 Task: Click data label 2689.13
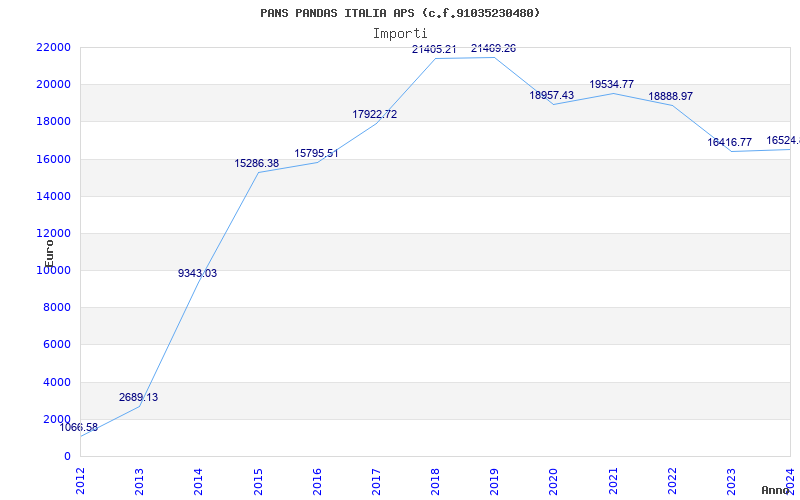(139, 397)
